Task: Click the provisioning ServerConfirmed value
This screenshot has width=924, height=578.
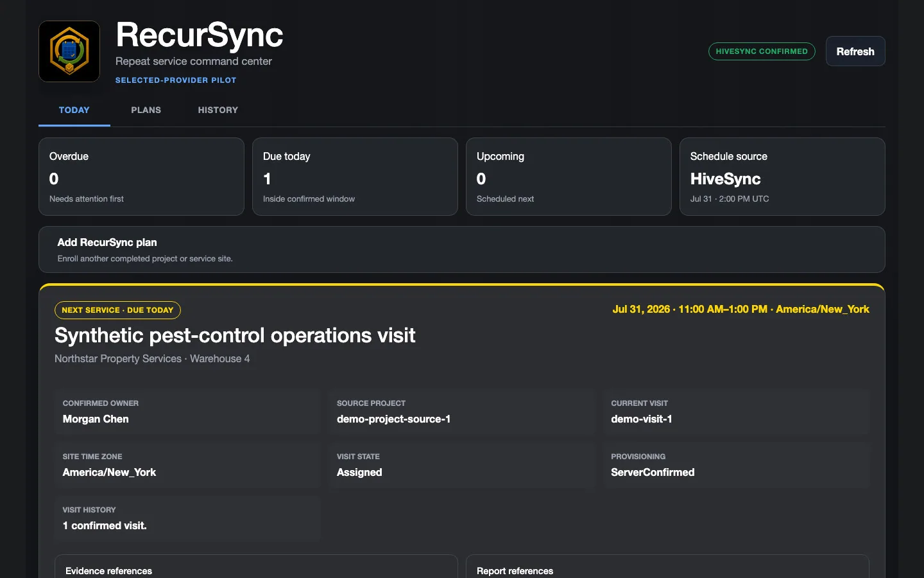Action: point(653,472)
